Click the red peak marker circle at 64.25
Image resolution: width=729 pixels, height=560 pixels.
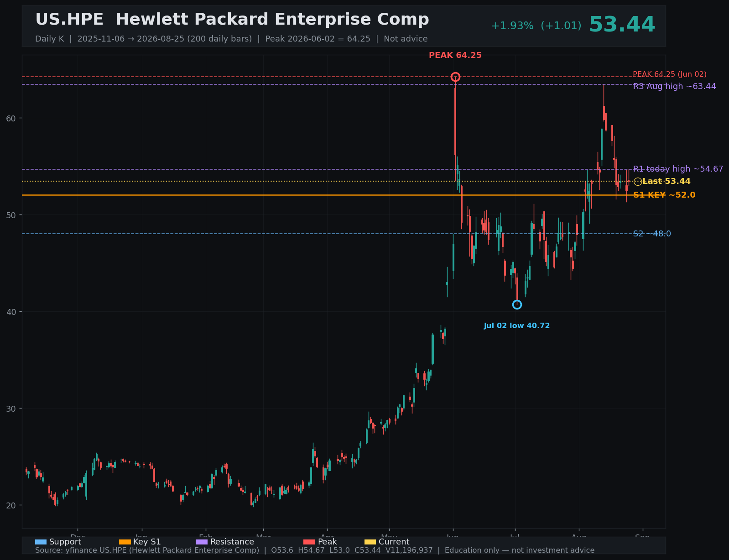[x=455, y=77]
